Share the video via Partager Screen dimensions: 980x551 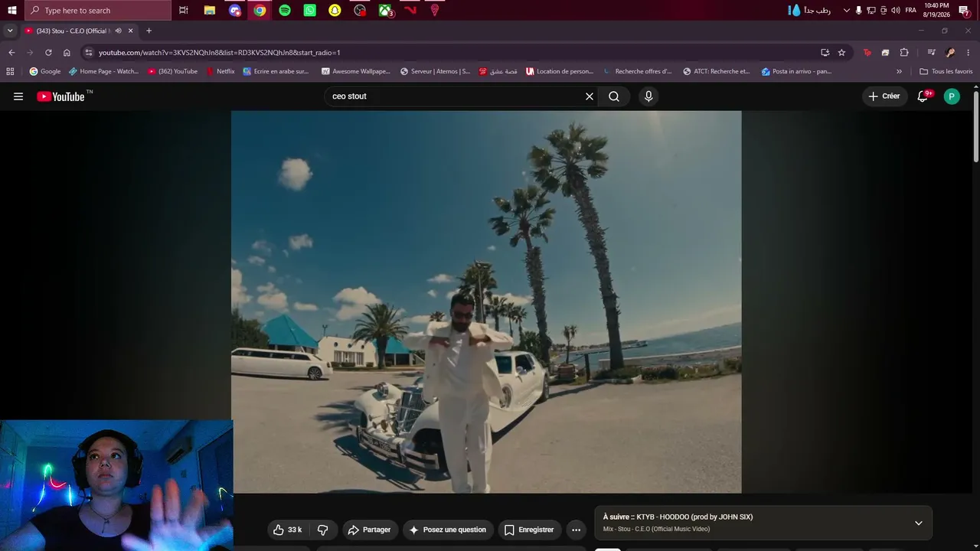pos(370,530)
